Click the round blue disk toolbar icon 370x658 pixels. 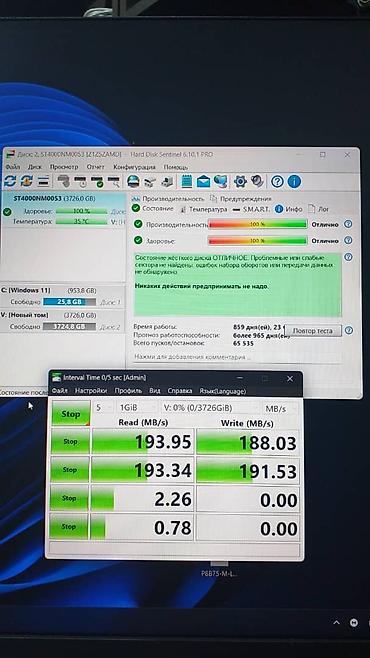pyautogui.click(x=133, y=181)
